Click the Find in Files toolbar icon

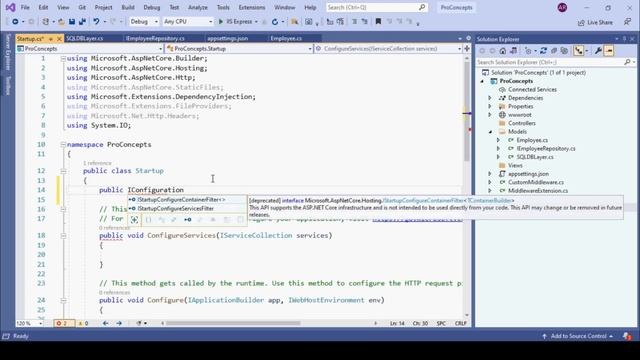tap(294, 22)
